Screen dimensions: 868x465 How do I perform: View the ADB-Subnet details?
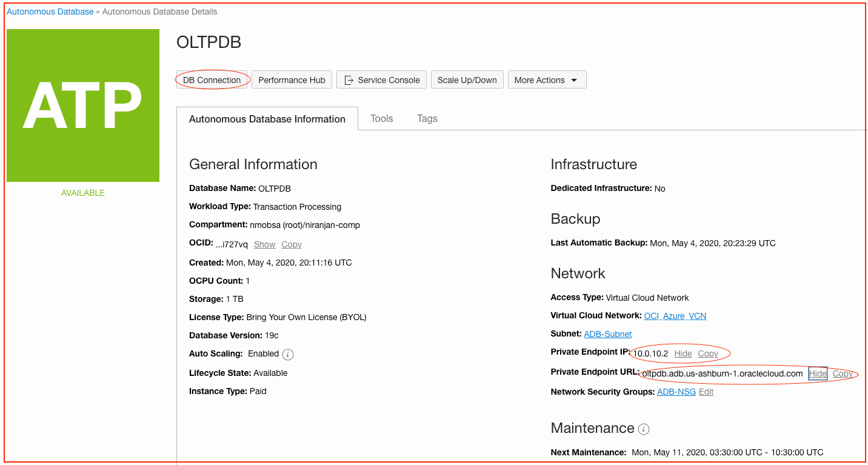coord(607,333)
